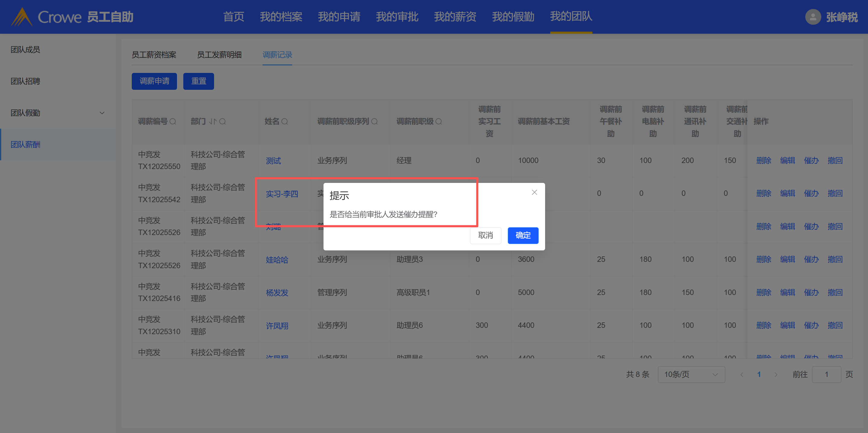Open the 10条/页 page size dropdown
Screen dimensions: 868x433
point(691,375)
